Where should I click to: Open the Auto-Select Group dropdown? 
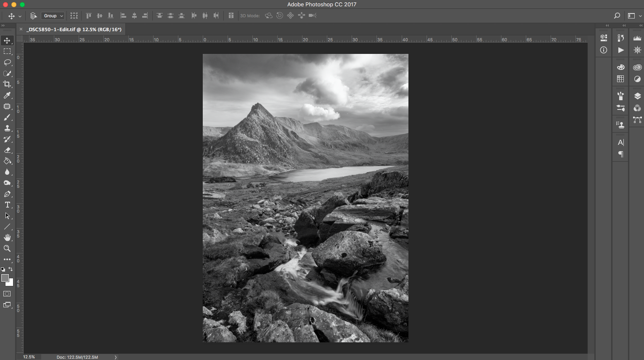click(x=53, y=16)
